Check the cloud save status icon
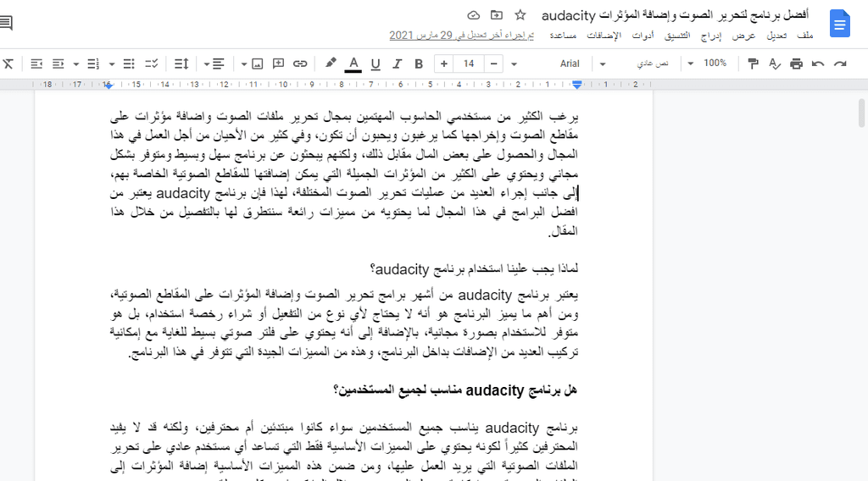Screen dimensions: 868x481 click(x=473, y=15)
